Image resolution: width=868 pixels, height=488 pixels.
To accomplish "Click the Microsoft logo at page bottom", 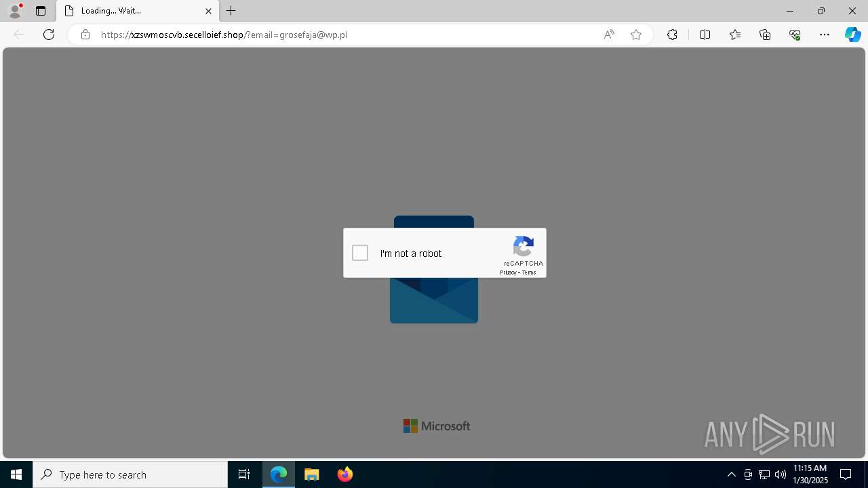I will [x=437, y=426].
